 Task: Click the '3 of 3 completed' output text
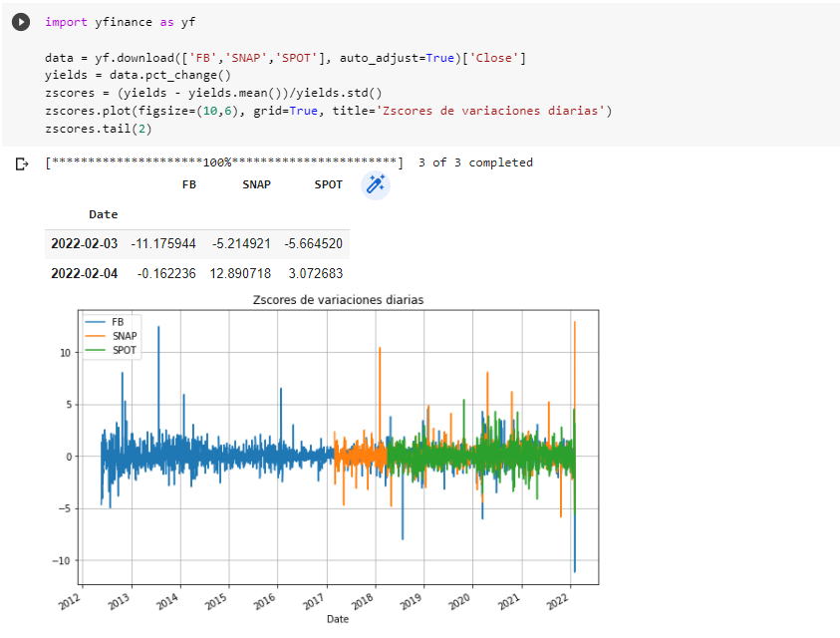point(475,162)
